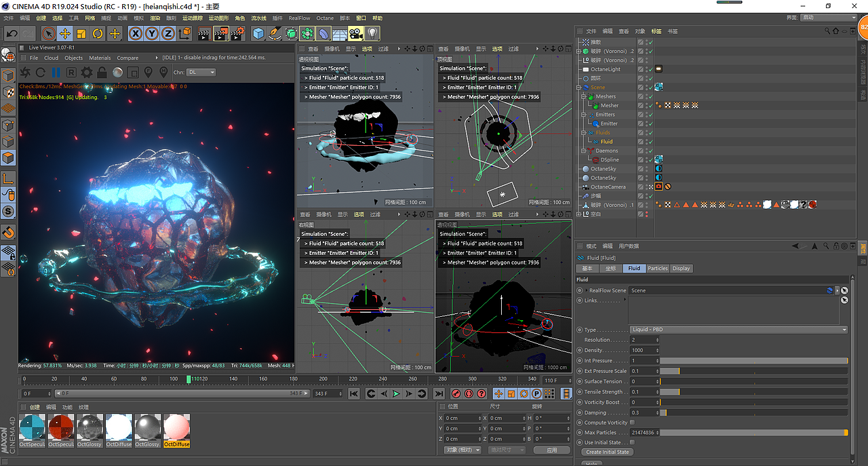
Task: Collapse the Meshers group
Action: 583,96
